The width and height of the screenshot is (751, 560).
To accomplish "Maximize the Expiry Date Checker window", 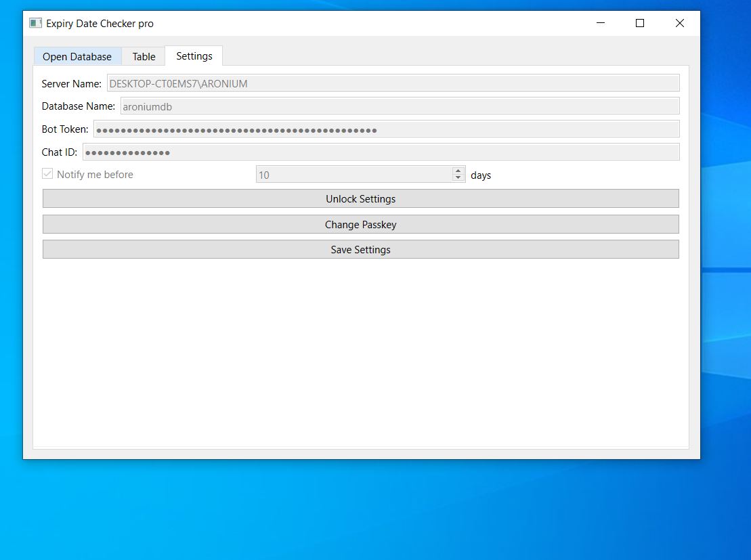I will [640, 23].
